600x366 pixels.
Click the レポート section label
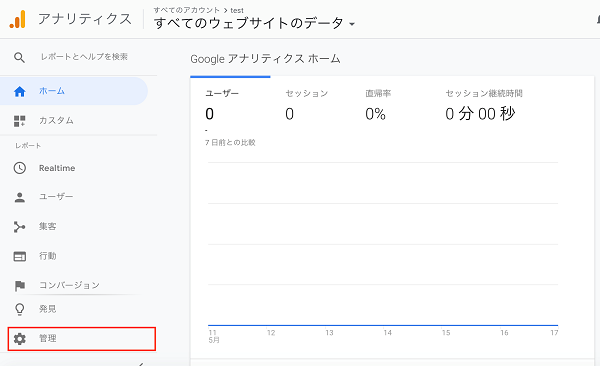click(28, 146)
